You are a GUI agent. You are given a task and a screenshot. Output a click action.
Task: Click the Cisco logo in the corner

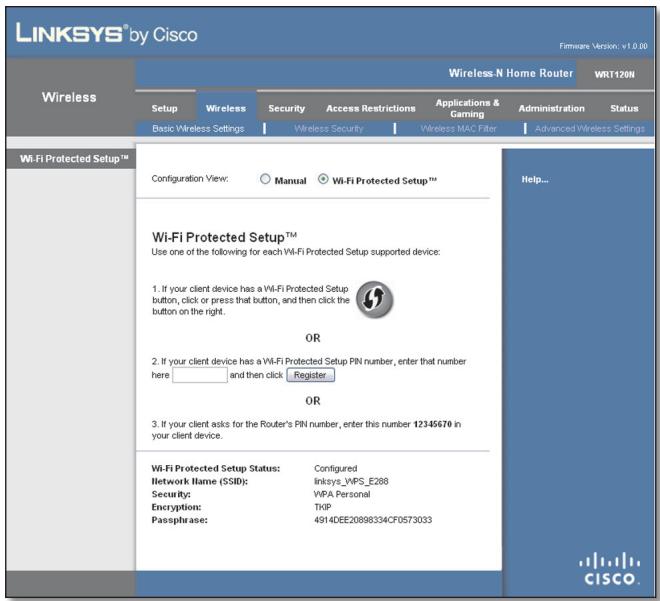coord(610,569)
